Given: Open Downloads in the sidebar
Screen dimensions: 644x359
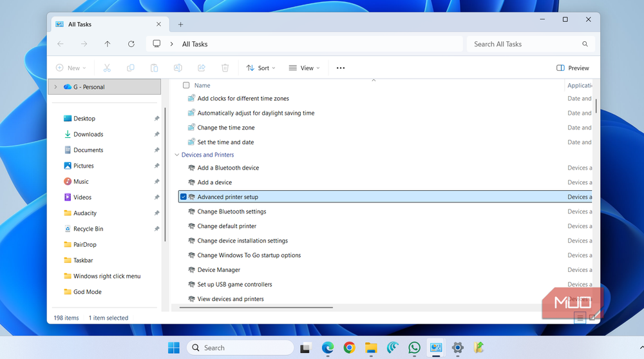Looking at the screenshot, I should coord(88,134).
